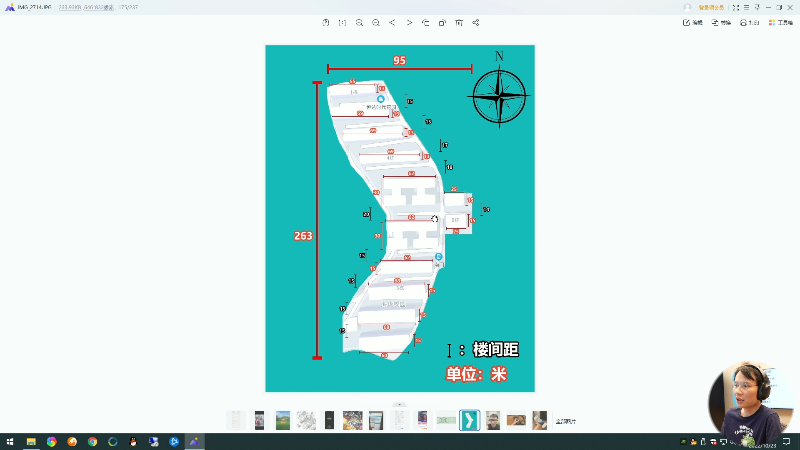
Task: Click the orange login membership link
Action: (x=711, y=7)
